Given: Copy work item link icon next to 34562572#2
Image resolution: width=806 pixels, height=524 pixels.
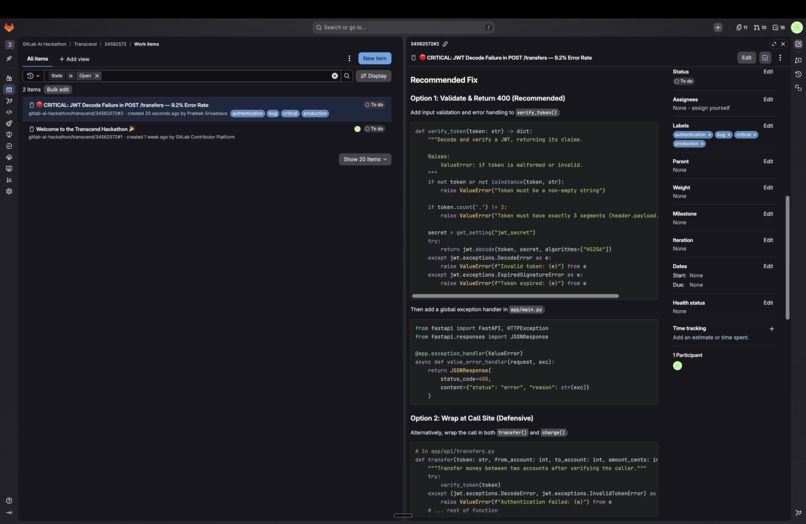Looking at the screenshot, I should point(445,44).
